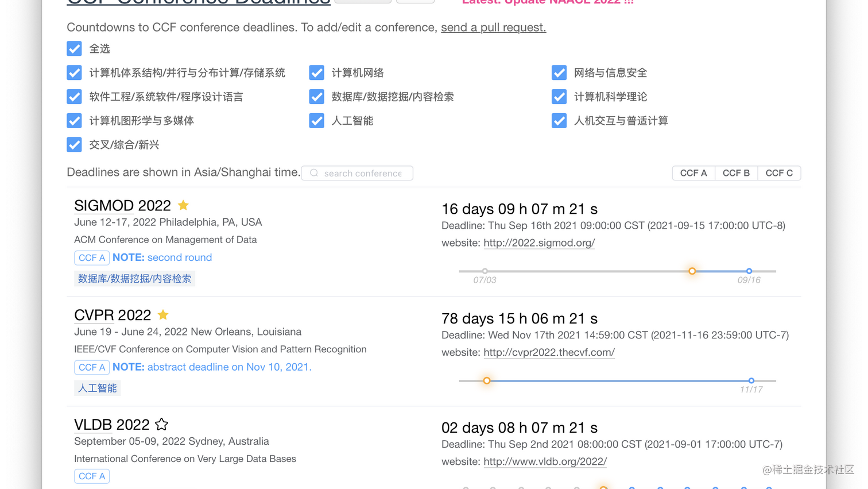Viewport: 868px width, 489px height.
Task: Select the 数据库/数据挖掘/内容检索 tag under SIGMOD
Action: click(135, 278)
